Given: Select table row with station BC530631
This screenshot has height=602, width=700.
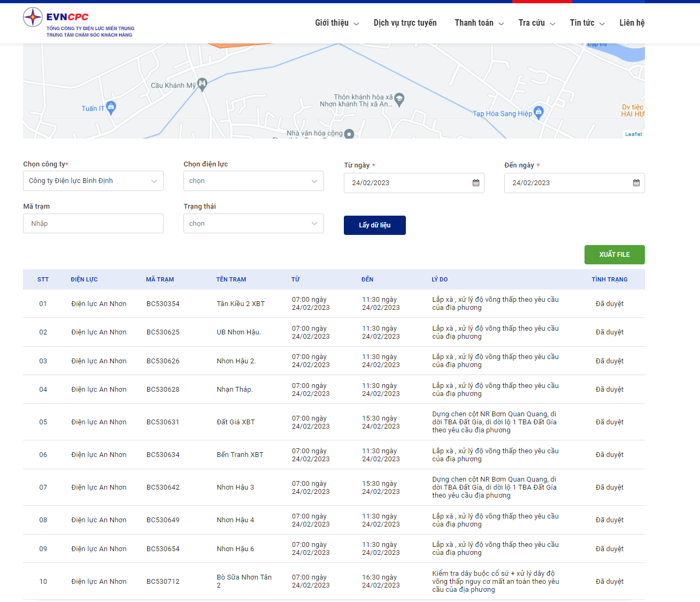Looking at the screenshot, I should point(334,422).
